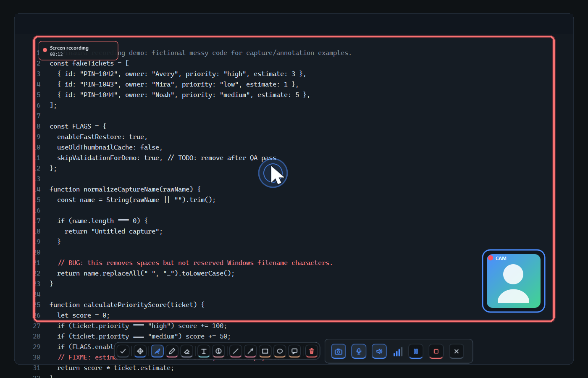The height and width of the screenshot is (378, 588).
Task: Click the "PIN-1044" ticket id string
Action: [x=99, y=95]
